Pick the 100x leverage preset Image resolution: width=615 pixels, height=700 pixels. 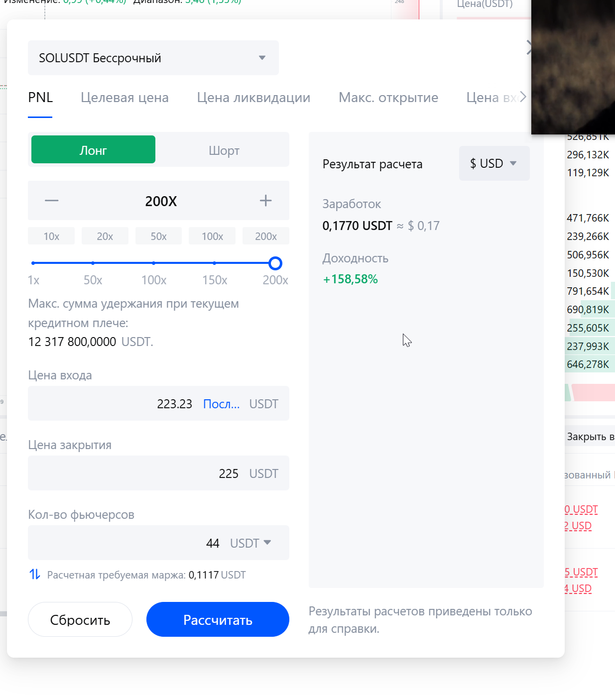click(212, 236)
